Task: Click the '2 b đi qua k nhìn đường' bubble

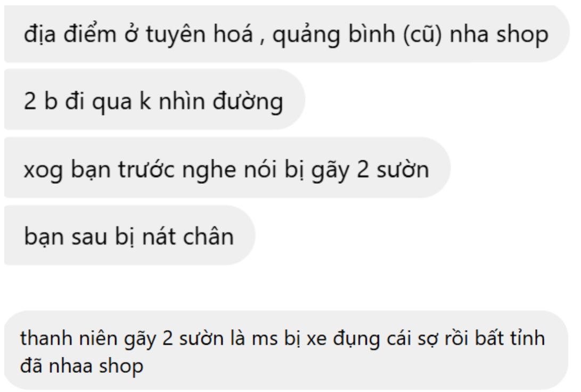Action: click(x=154, y=99)
